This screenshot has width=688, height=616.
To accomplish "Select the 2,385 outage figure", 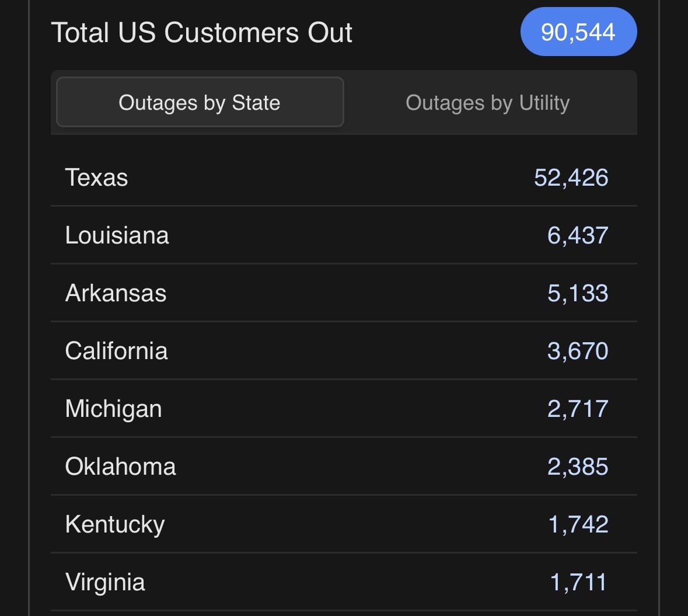I will (577, 467).
